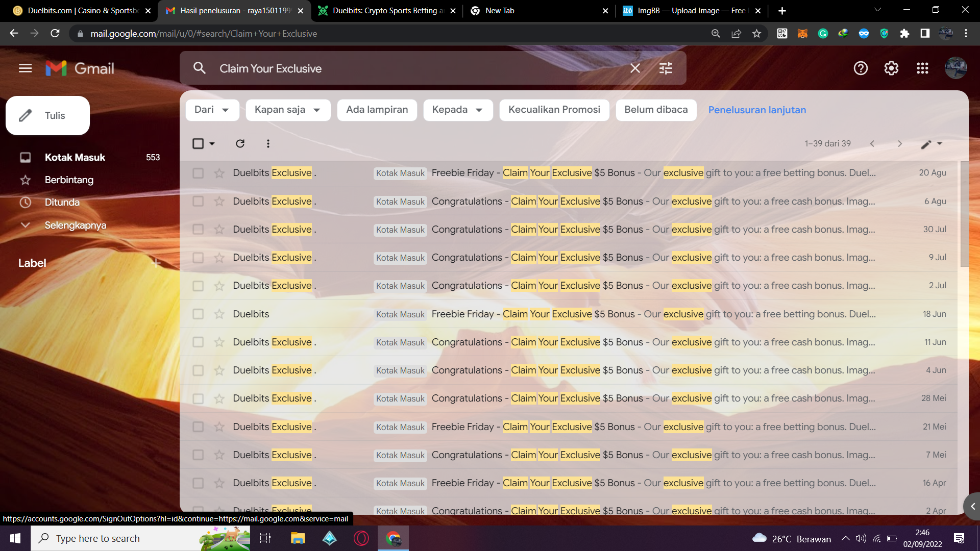Switch to Duelbits Crypto Sports Betting tab
The width and height of the screenshot is (980, 551).
[387, 11]
